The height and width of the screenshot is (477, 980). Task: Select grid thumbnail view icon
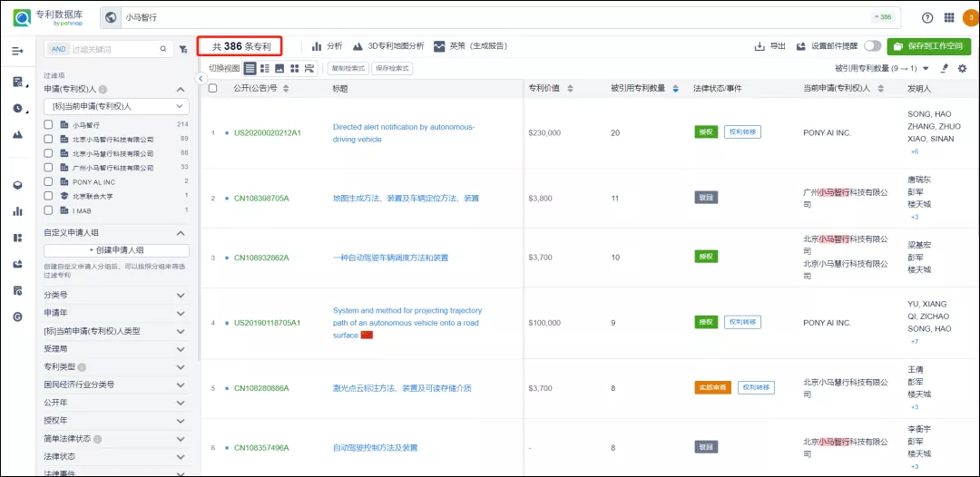tap(294, 68)
